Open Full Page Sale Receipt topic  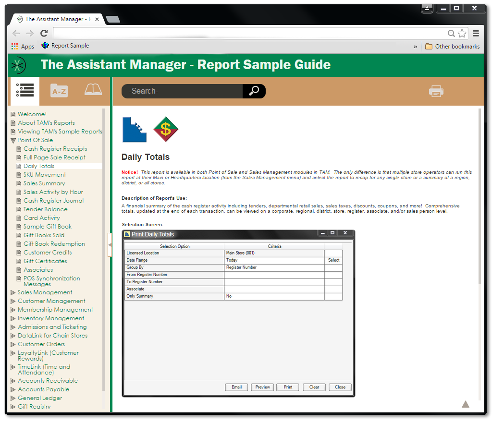(55, 157)
